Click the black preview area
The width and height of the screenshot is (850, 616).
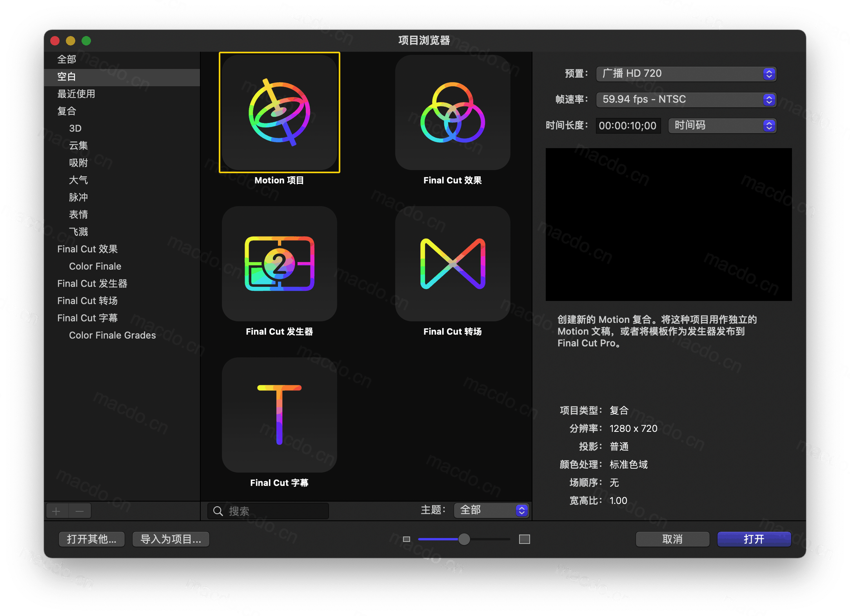click(669, 225)
